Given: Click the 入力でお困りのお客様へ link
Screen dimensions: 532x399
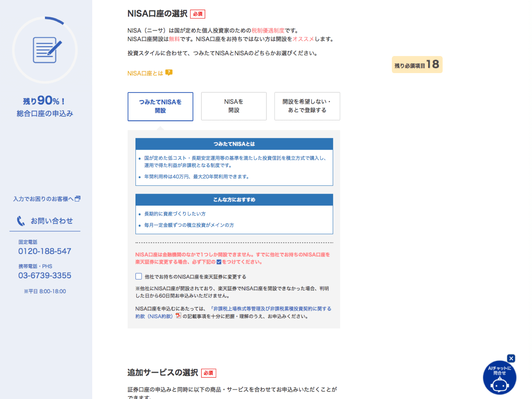Looking at the screenshot, I should click(44, 198).
